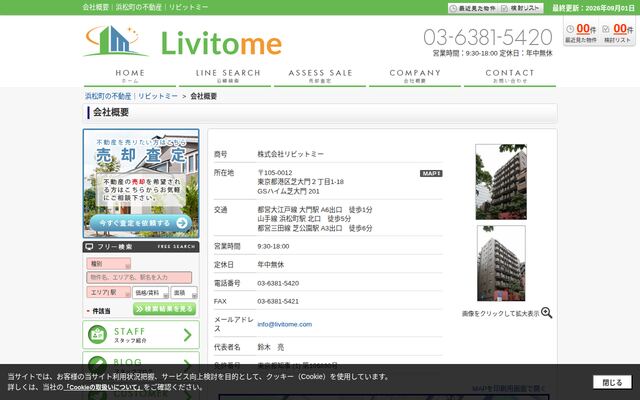
Task: Click the 今すぐ査定を依頼する arrow button
Action: pos(141,223)
